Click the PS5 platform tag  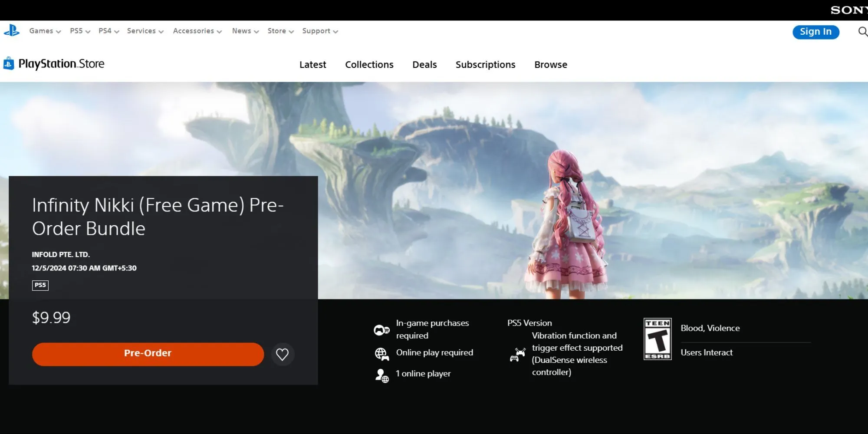(40, 285)
